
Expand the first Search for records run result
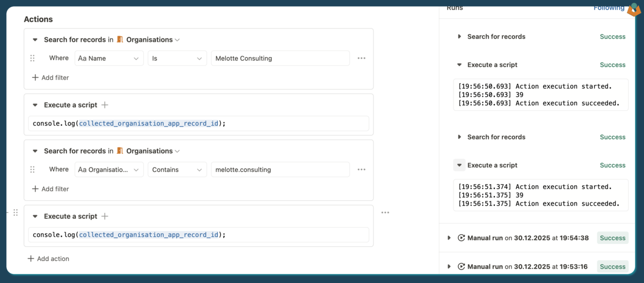tap(459, 37)
